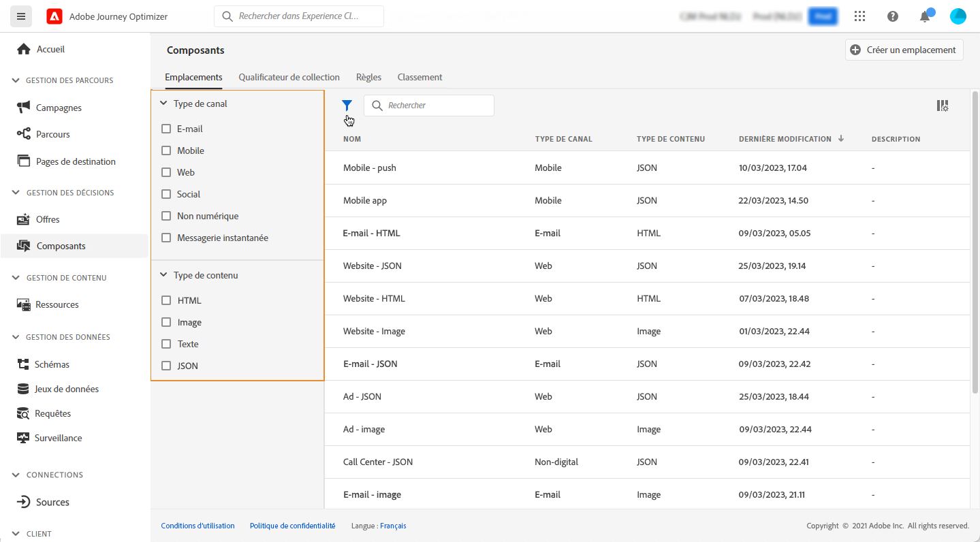Open the notifications bell
Image resolution: width=980 pixels, height=542 pixels.
pos(925,16)
